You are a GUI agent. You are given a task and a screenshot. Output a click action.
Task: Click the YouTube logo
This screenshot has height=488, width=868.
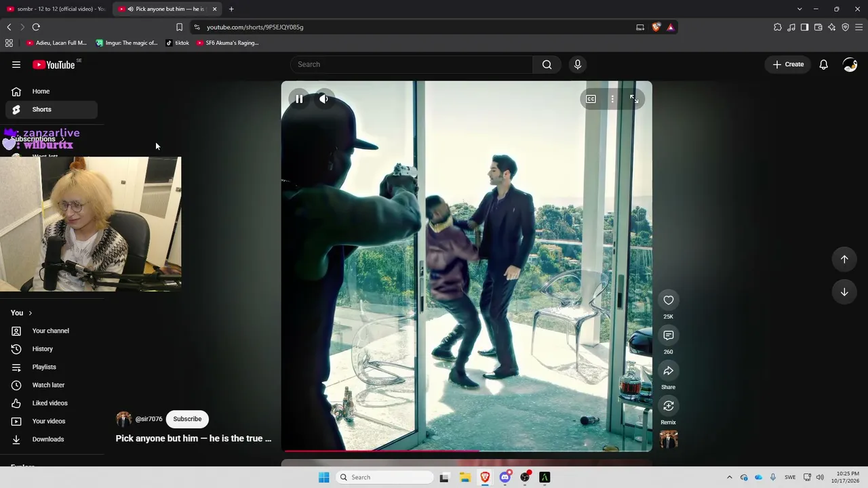click(x=54, y=64)
